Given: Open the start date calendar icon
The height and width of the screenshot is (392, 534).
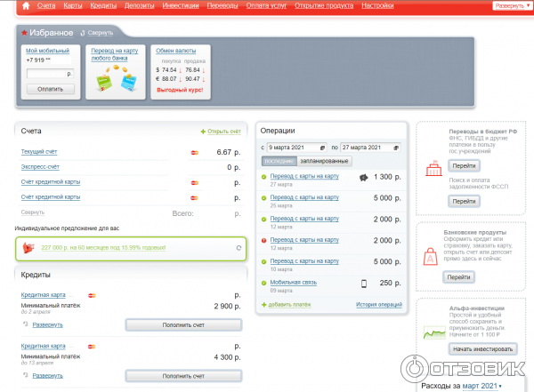Looking at the screenshot, I should [322, 147].
